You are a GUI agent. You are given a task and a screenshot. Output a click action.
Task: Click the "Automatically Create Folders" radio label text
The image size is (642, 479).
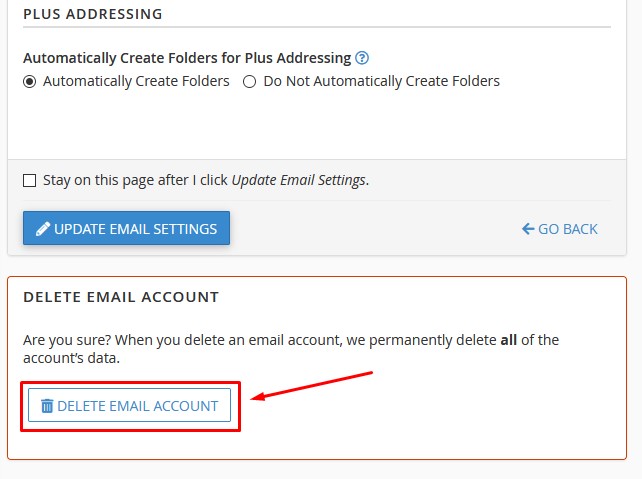point(136,81)
